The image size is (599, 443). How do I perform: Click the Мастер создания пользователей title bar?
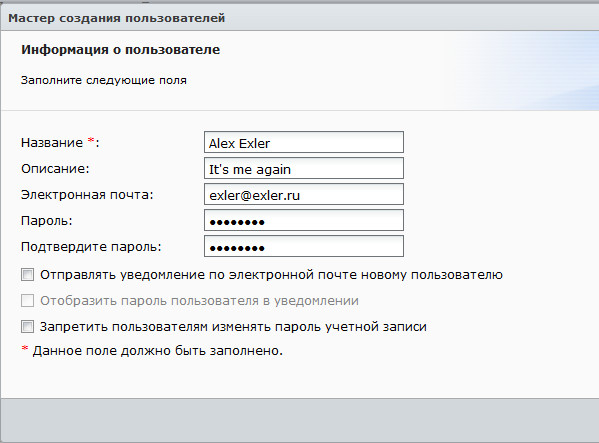pyautogui.click(x=300, y=18)
